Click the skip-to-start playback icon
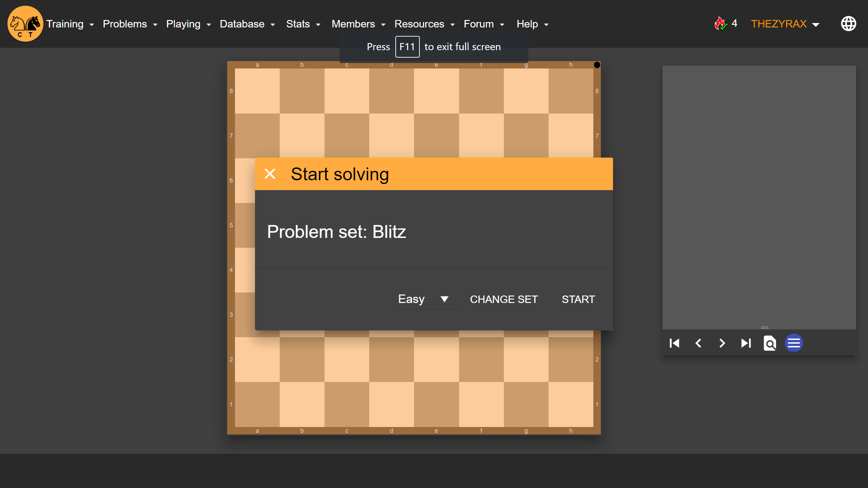This screenshot has width=868, height=488. pos(674,343)
